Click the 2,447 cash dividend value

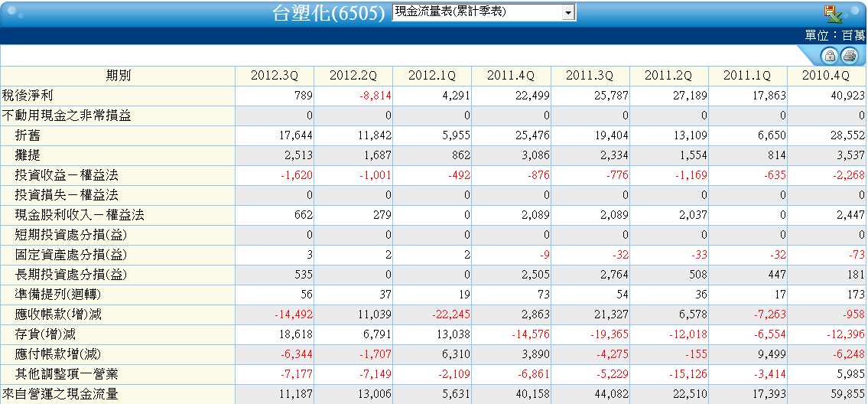point(851,216)
